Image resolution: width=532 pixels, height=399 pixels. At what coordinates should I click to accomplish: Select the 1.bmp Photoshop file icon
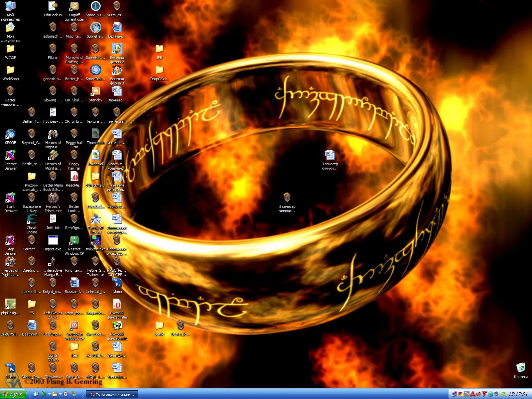[x=117, y=286]
